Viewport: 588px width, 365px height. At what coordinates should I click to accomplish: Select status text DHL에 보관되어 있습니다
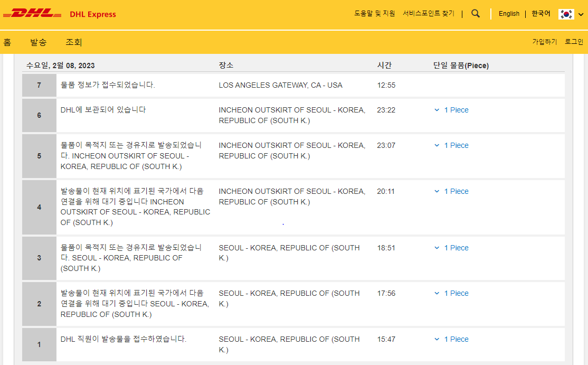pyautogui.click(x=103, y=110)
